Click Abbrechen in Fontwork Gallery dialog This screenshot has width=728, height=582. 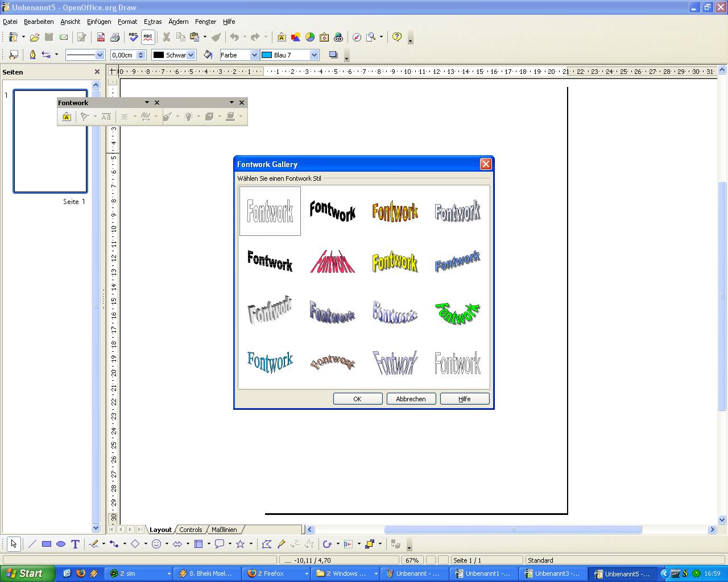411,399
